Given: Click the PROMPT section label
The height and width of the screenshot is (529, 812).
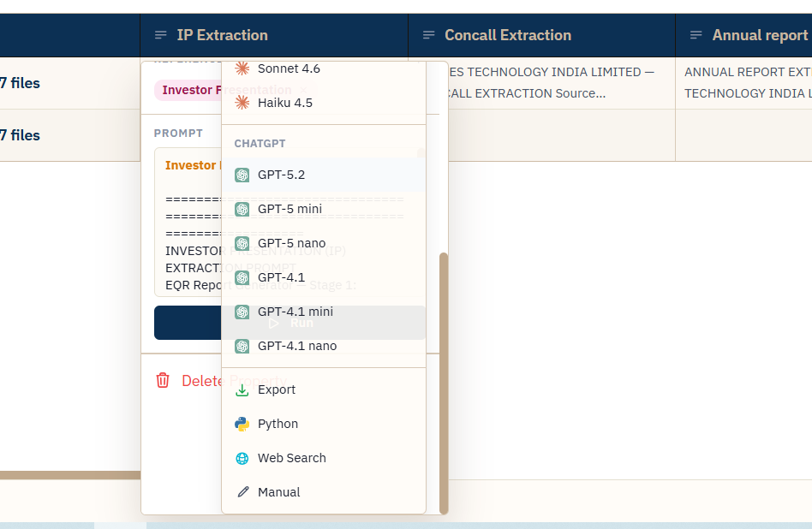Looking at the screenshot, I should coord(178,133).
